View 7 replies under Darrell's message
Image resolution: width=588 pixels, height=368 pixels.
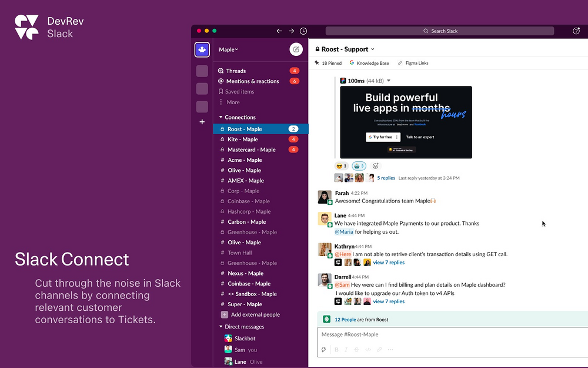click(389, 301)
